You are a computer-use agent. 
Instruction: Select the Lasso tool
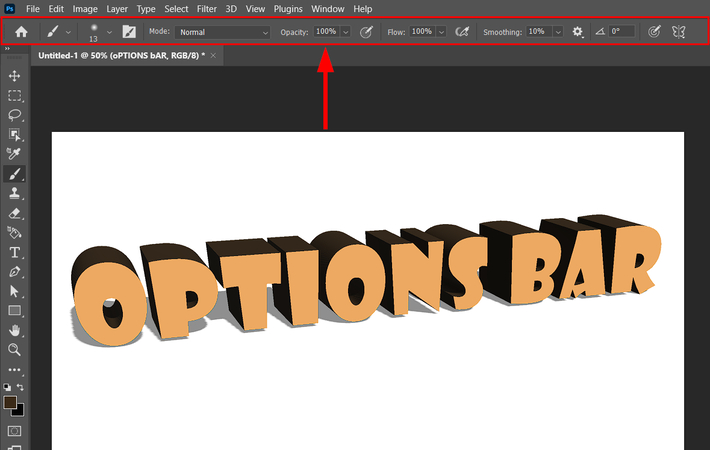(x=15, y=115)
